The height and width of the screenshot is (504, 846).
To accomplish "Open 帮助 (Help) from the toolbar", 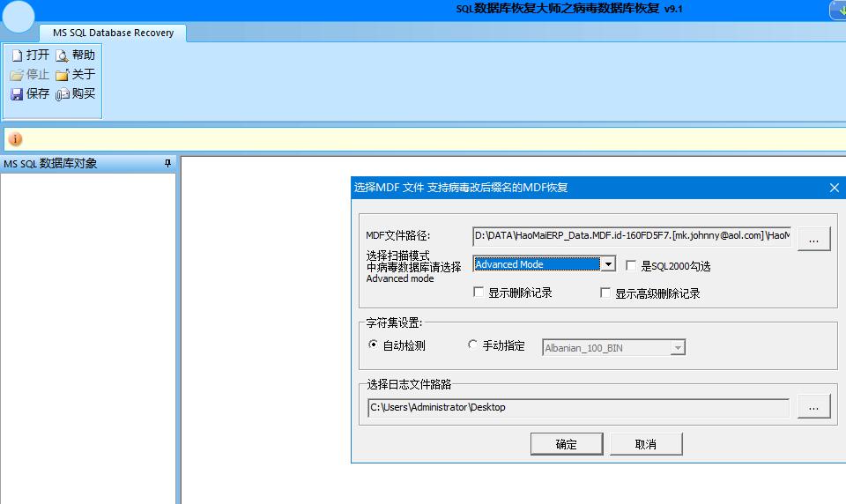I will [x=76, y=55].
